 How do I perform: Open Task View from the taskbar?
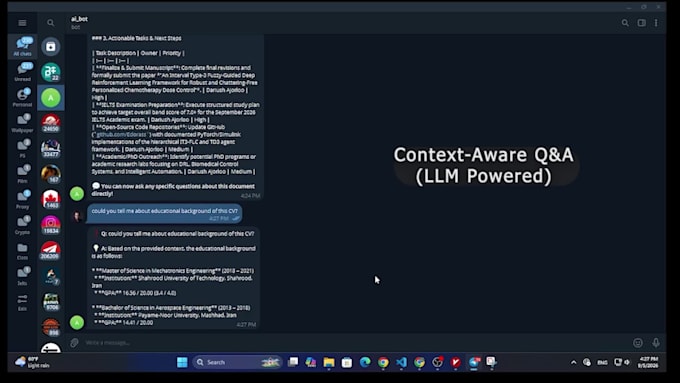click(x=293, y=362)
